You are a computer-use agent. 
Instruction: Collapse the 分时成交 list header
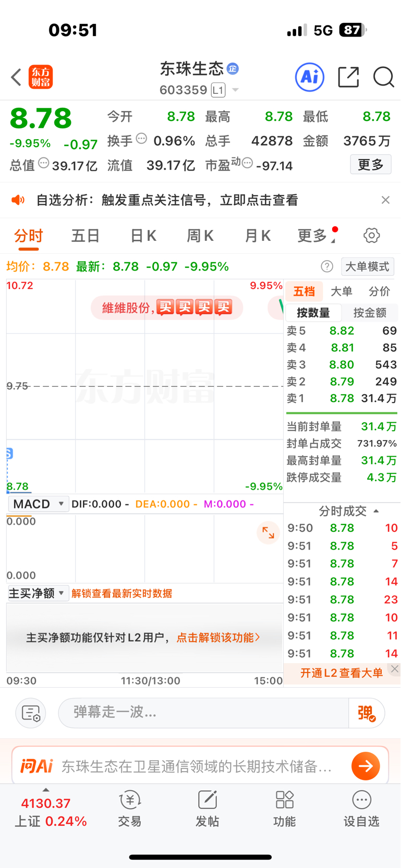(348, 511)
